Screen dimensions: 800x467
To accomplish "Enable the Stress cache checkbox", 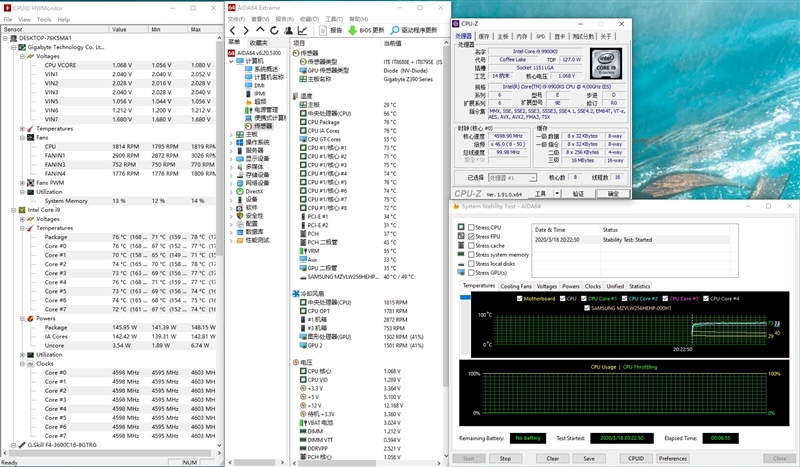I will 471,245.
